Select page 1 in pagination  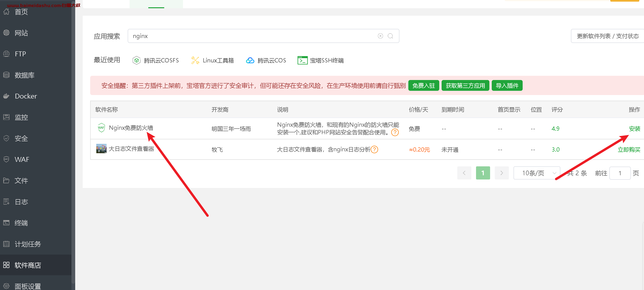(x=483, y=173)
